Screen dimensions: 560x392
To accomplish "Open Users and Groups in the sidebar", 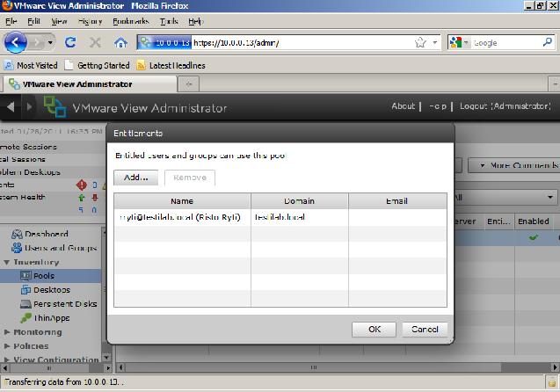I will pos(55,247).
